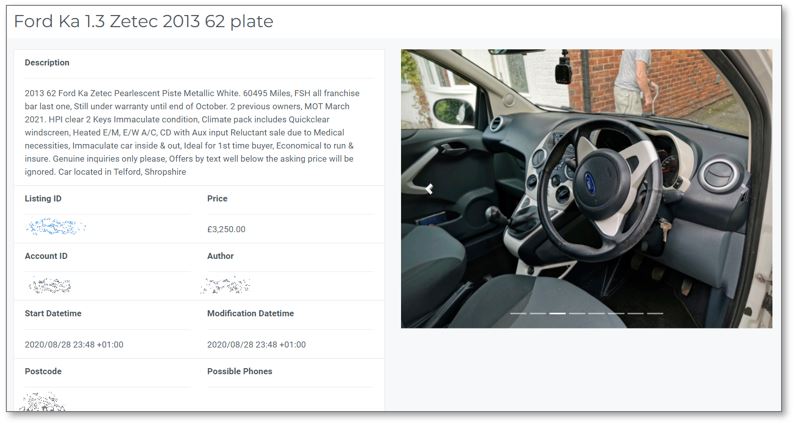
Task: Jump to the fifth carousel slide indicator
Action: 597,314
